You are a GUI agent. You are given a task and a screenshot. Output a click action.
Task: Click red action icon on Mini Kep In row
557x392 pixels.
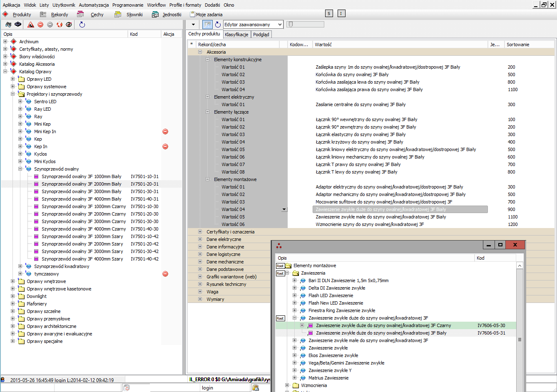click(x=165, y=131)
